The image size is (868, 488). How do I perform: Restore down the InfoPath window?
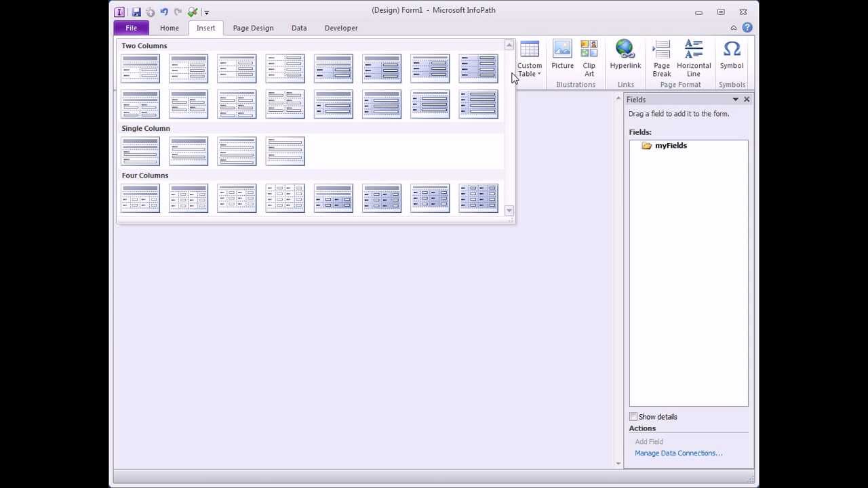(721, 12)
